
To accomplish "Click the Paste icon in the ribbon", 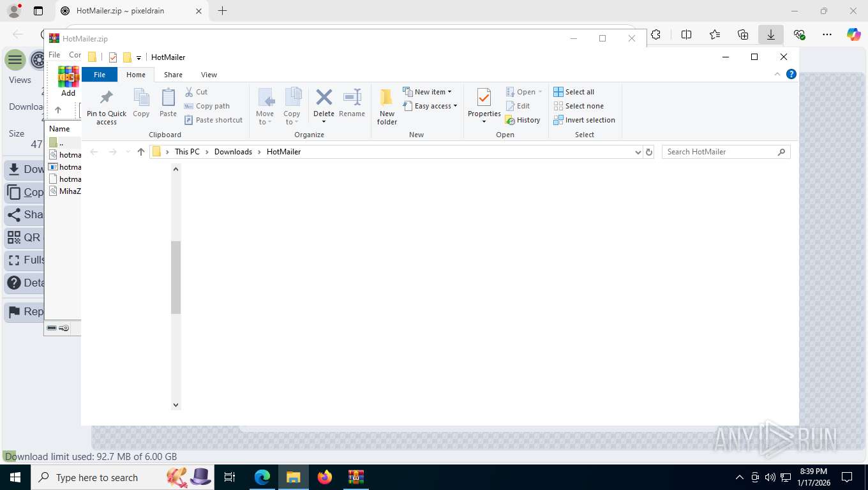I will 168,103.
